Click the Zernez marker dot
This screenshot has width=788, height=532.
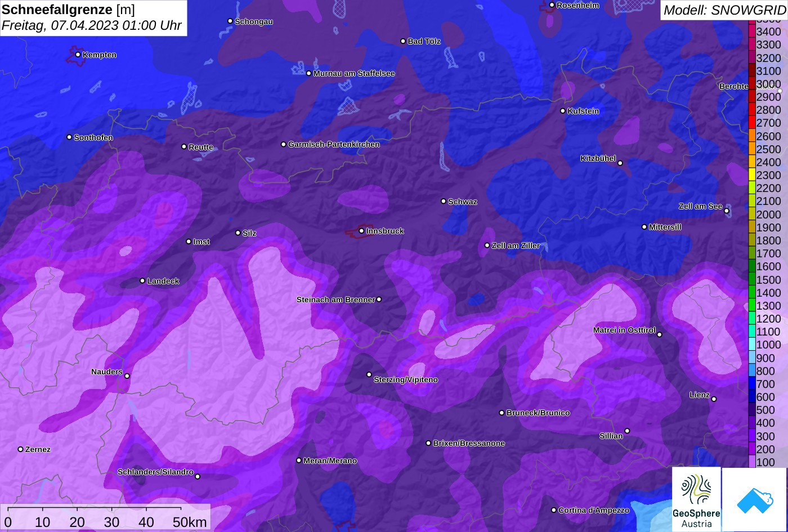tap(21, 449)
